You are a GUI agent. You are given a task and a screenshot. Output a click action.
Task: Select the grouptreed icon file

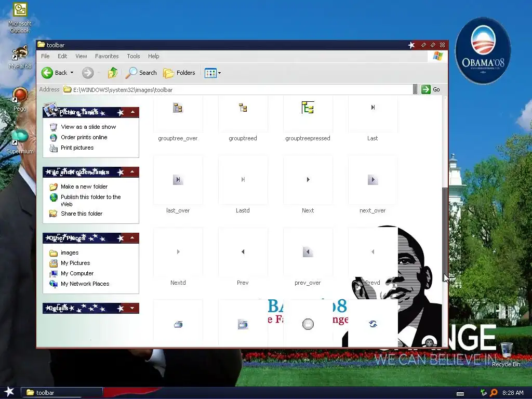(x=243, y=114)
